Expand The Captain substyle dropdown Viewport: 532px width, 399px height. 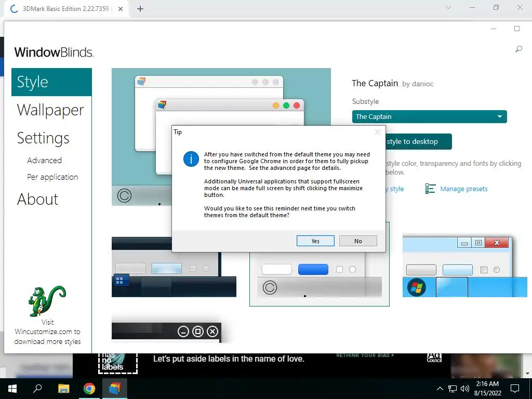point(430,117)
